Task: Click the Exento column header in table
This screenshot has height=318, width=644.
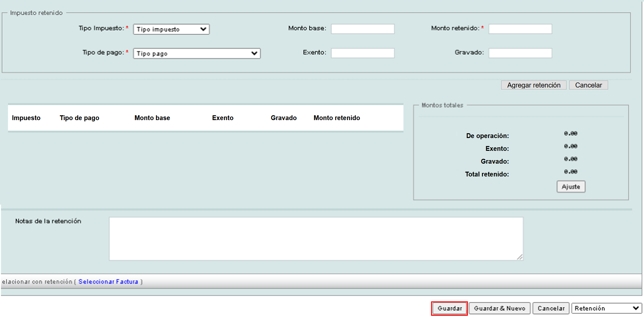Action: (223, 118)
